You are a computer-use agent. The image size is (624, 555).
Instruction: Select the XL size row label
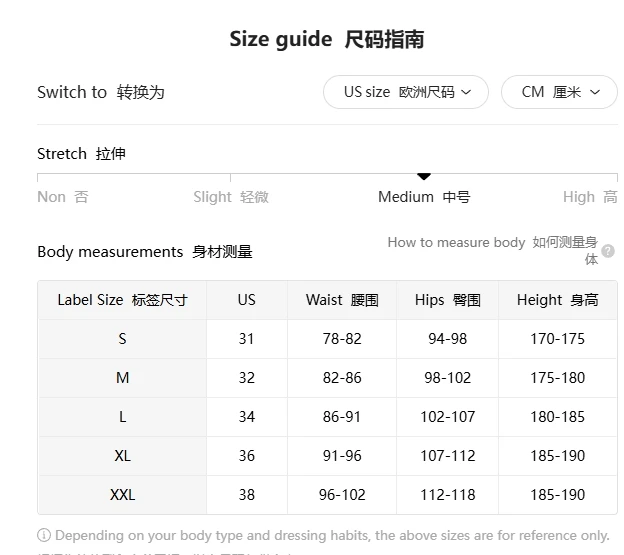[x=122, y=456]
